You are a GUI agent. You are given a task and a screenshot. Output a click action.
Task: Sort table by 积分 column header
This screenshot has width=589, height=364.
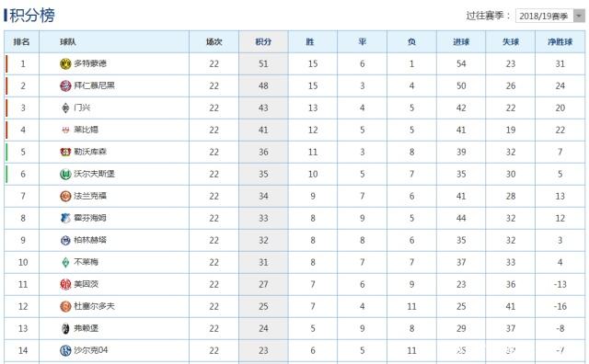[x=263, y=41]
